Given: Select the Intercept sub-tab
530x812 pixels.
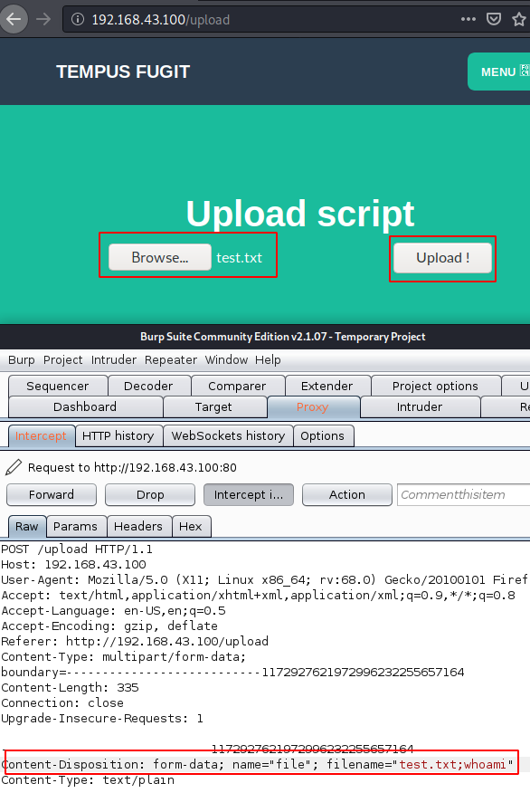Looking at the screenshot, I should [41, 436].
